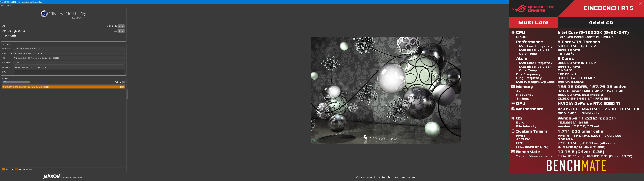Click the Multi Core label box

pyautogui.click(x=533, y=22)
